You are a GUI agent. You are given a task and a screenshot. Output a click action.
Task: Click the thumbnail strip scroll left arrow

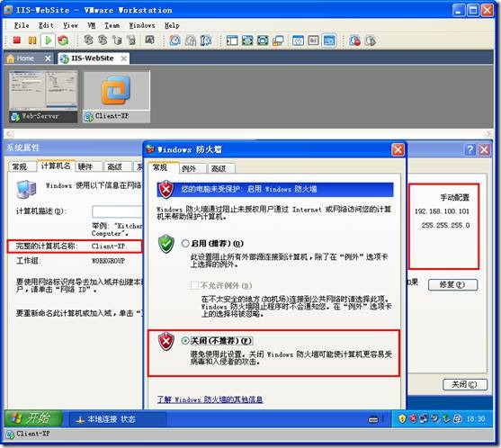(9, 133)
